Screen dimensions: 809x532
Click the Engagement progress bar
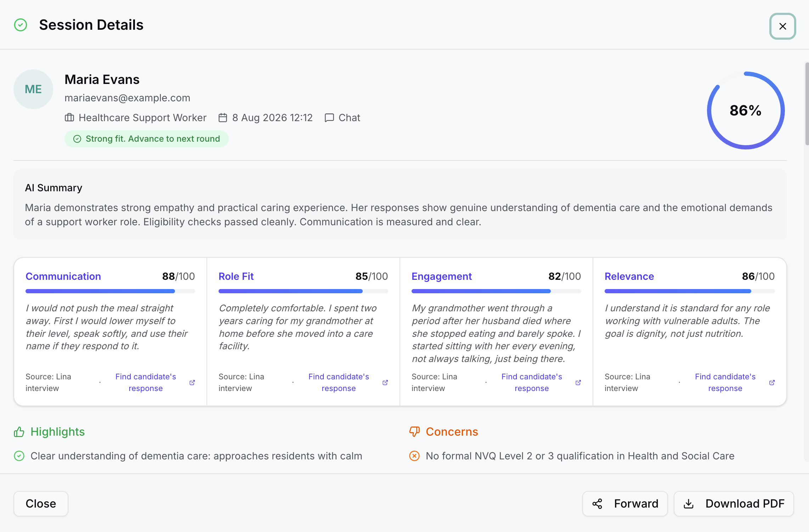[496, 291]
